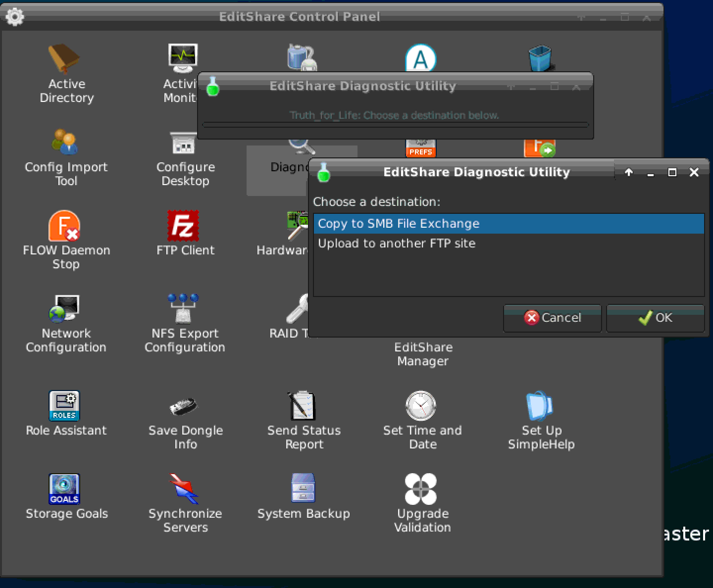Viewport: 713px width, 588px height.
Task: Open the Role Assistant icon
Action: (x=64, y=406)
